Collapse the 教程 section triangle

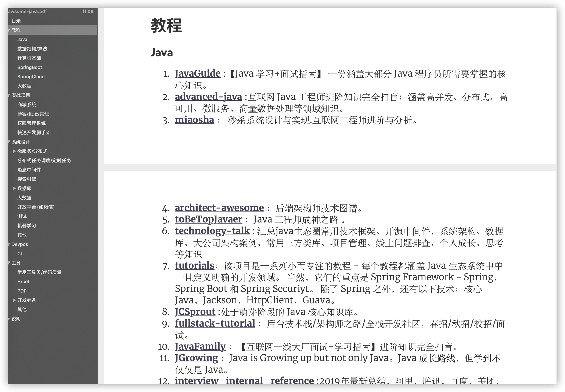(9, 30)
